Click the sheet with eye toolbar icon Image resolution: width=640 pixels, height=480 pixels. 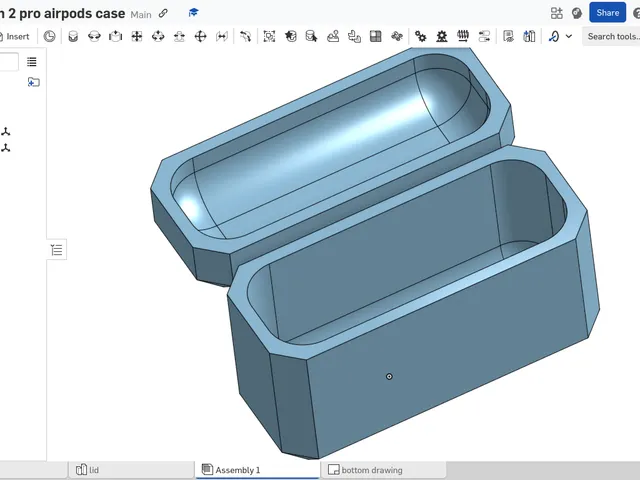tap(508, 36)
